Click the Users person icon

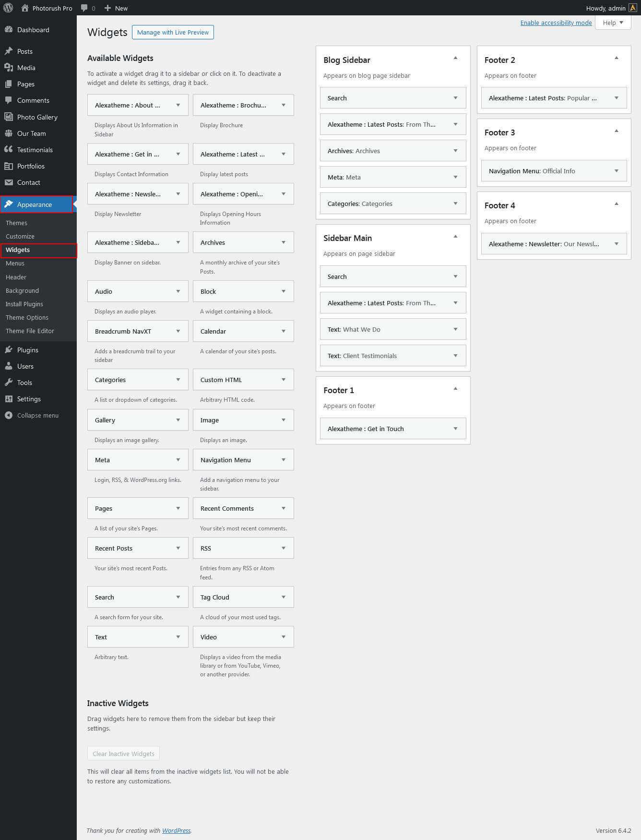pyautogui.click(x=9, y=366)
